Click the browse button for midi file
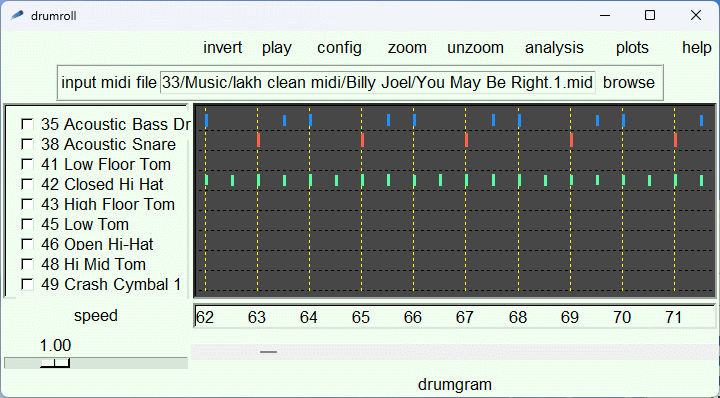Image resolution: width=720 pixels, height=398 pixels. (x=629, y=83)
